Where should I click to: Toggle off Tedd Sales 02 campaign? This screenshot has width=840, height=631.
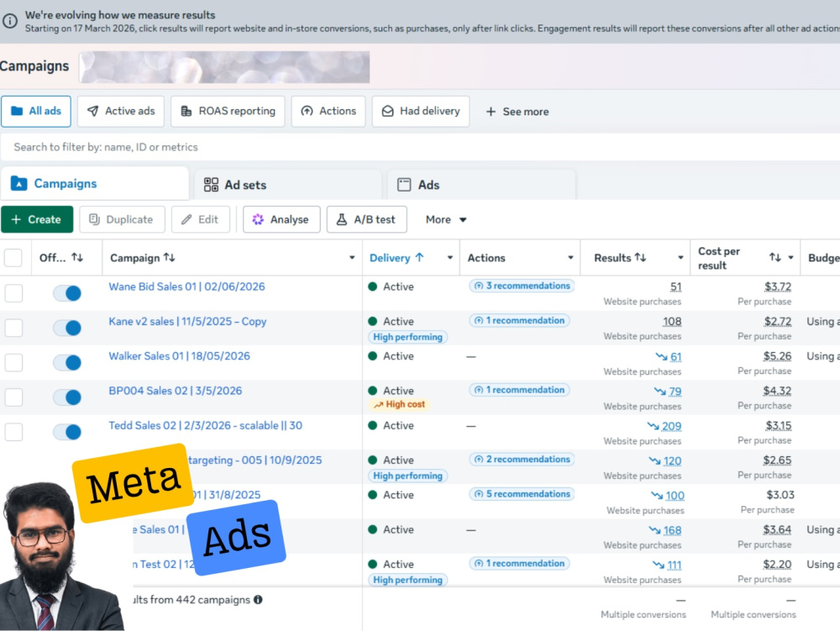(67, 432)
